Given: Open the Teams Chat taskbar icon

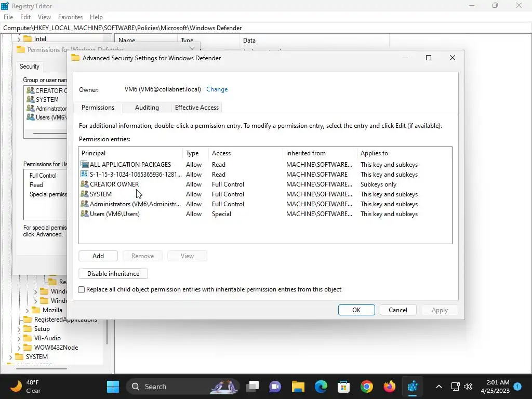Looking at the screenshot, I should click(275, 387).
